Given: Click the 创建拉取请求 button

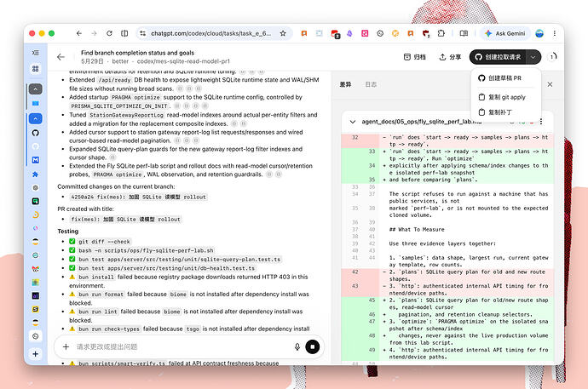Looking at the screenshot, I should (x=498, y=57).
